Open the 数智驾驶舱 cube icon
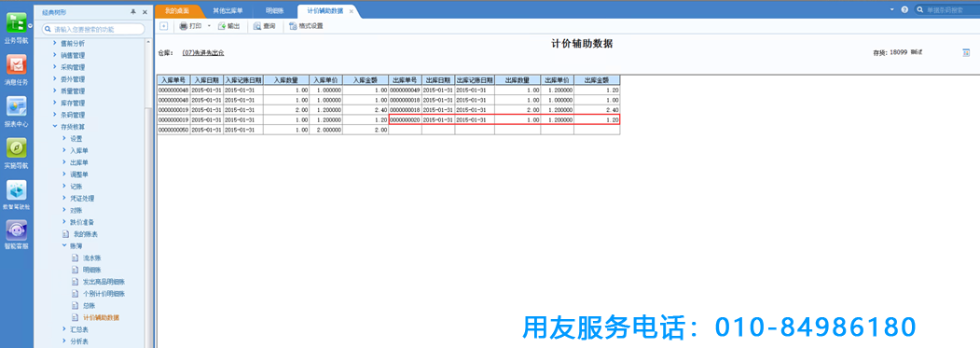 [16, 189]
